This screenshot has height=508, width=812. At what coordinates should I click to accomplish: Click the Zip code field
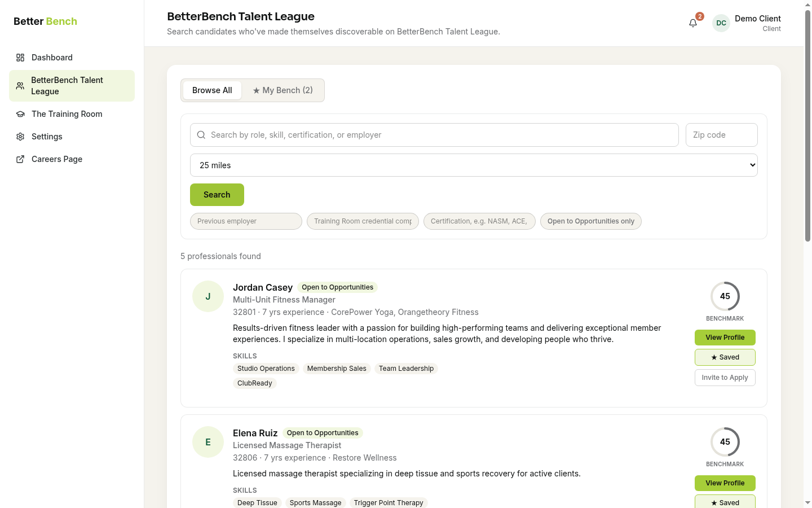point(721,135)
